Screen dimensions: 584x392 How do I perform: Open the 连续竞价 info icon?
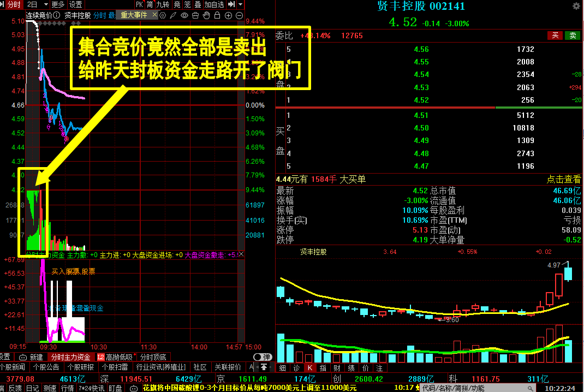57,15
